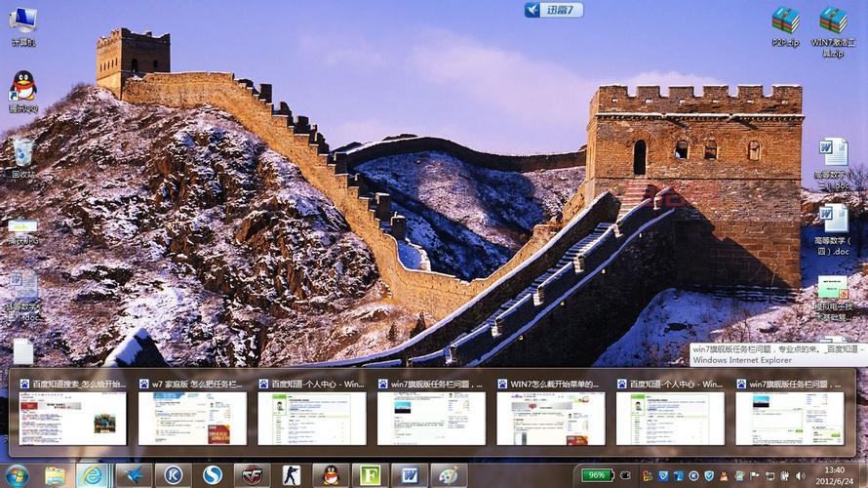This screenshot has width=868, height=488.
Task: Open Counter-Strike from the taskbar
Action: pos(292,475)
